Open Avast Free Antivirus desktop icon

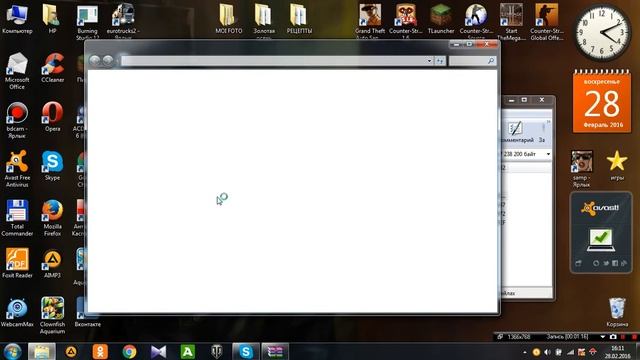[17, 168]
